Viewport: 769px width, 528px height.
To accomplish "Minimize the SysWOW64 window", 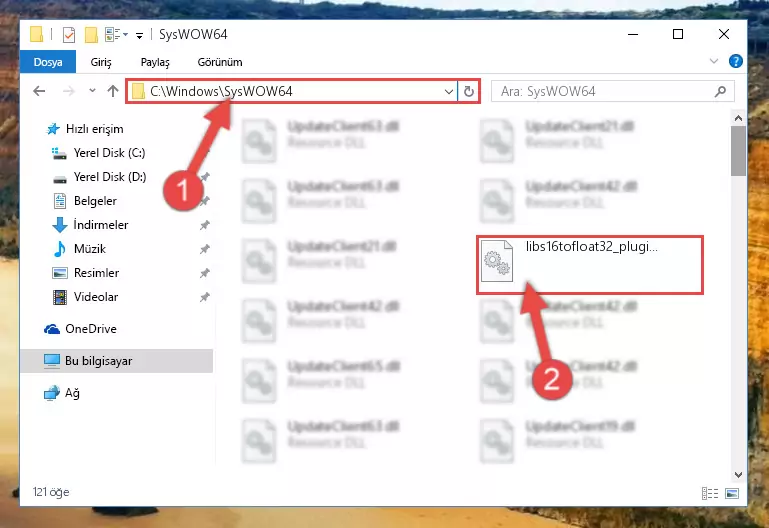I will [x=633, y=34].
